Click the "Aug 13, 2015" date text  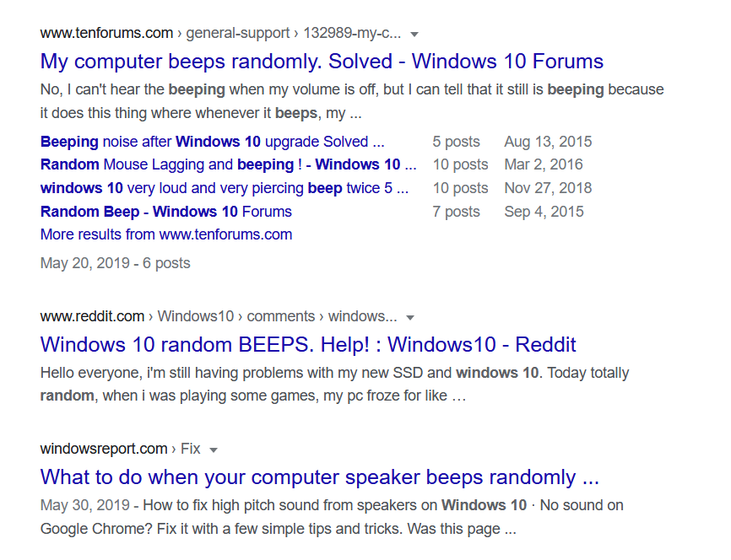[x=548, y=142]
